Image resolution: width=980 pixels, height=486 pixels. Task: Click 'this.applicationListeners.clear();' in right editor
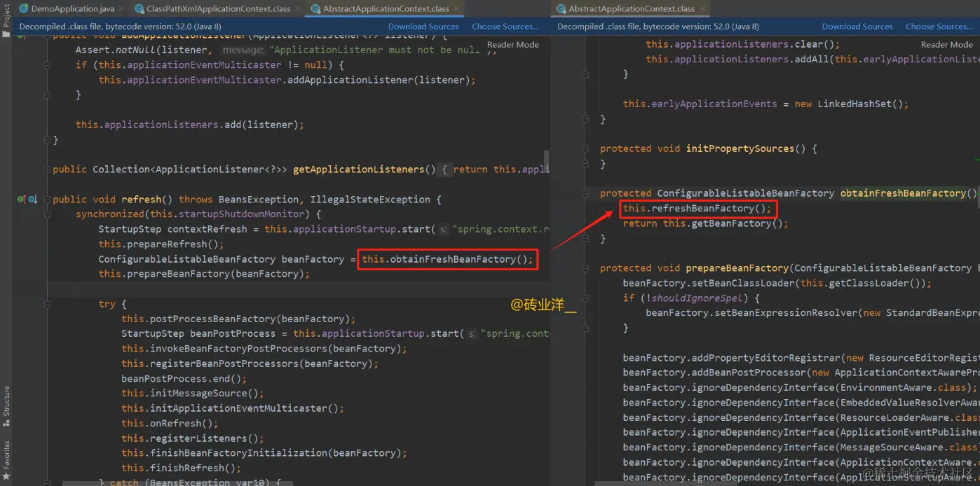pos(743,44)
